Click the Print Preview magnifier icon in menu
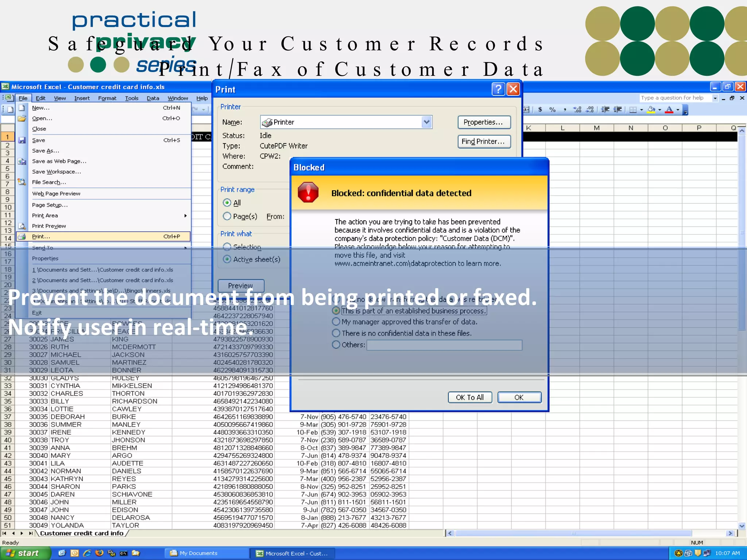747x560 pixels. point(22,226)
